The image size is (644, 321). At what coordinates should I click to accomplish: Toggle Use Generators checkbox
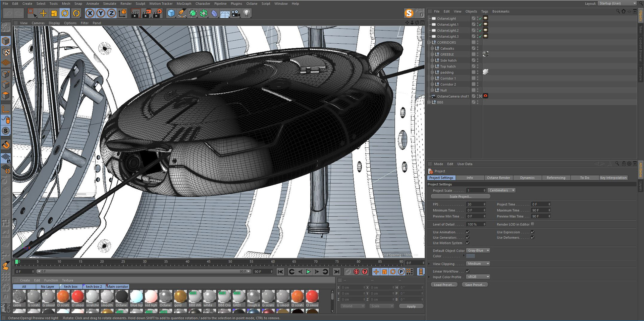(x=468, y=237)
